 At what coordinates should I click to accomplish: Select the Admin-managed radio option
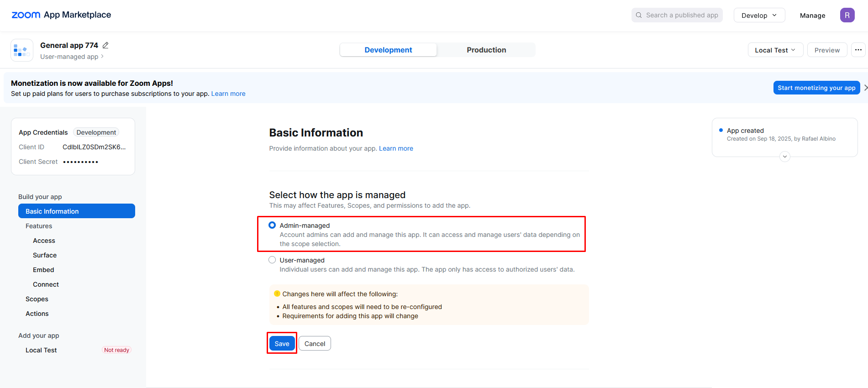(272, 225)
